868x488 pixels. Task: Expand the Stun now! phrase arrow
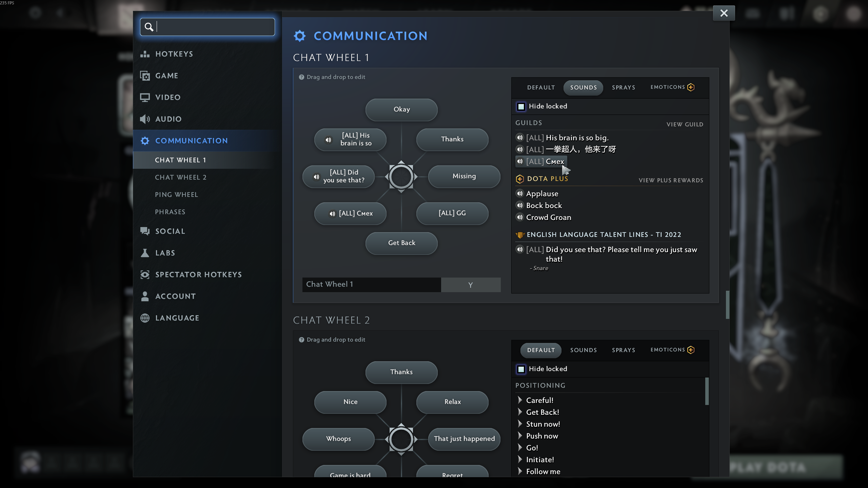click(x=520, y=424)
